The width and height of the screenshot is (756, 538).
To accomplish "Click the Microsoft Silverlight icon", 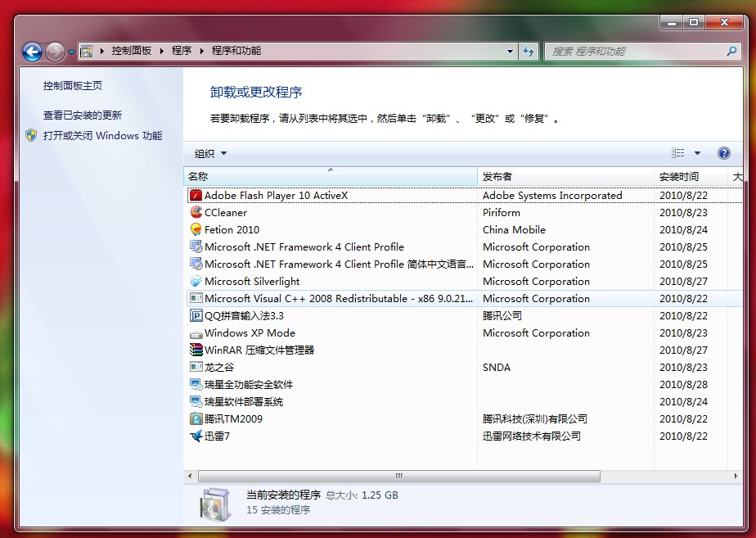I will [196, 282].
